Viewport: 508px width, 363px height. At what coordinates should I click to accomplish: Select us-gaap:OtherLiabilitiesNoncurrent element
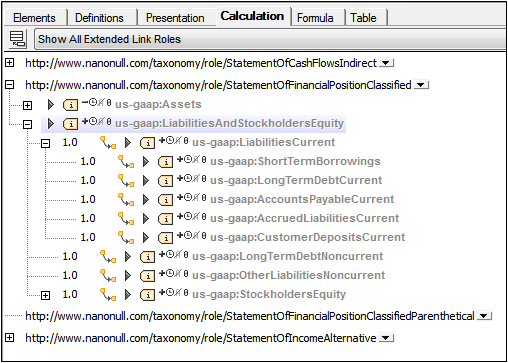[289, 275]
